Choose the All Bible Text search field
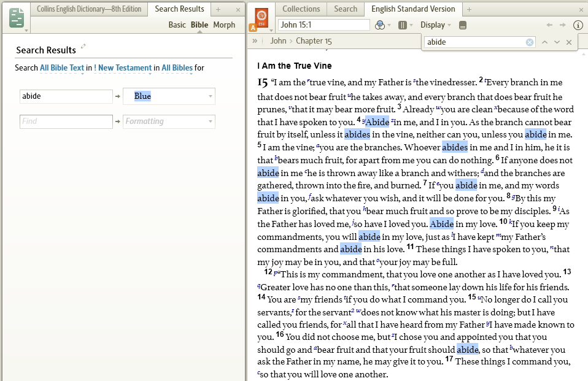Viewport: 588px width, 381px height. [x=62, y=68]
